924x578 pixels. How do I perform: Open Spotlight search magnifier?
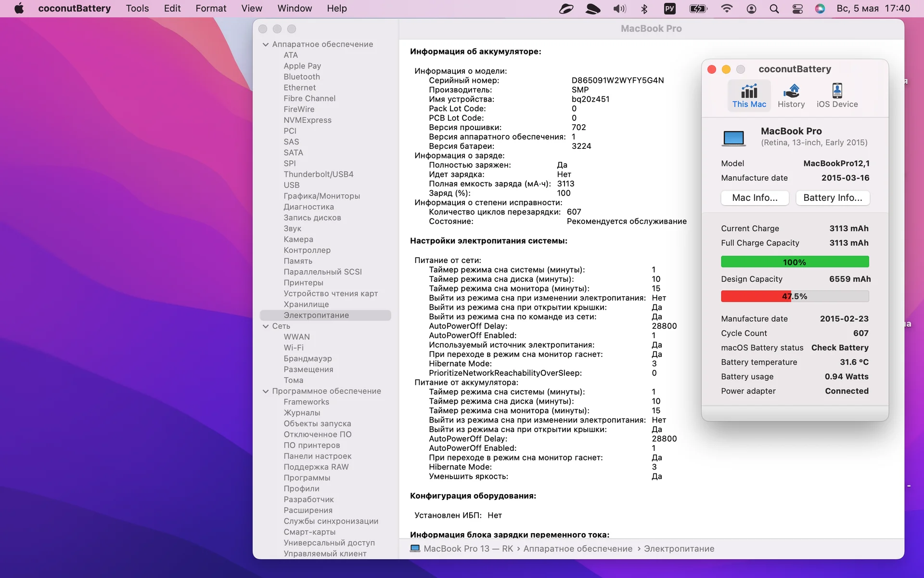[774, 8]
